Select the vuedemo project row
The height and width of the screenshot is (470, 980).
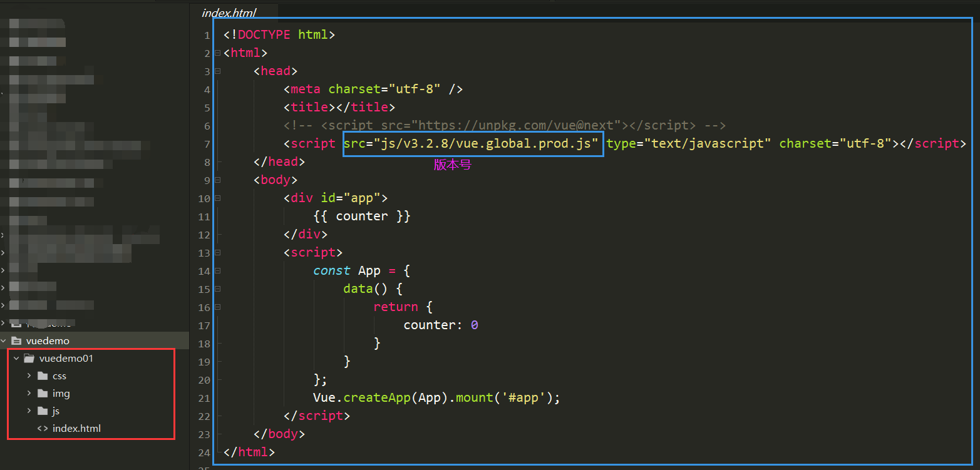pyautogui.click(x=95, y=341)
